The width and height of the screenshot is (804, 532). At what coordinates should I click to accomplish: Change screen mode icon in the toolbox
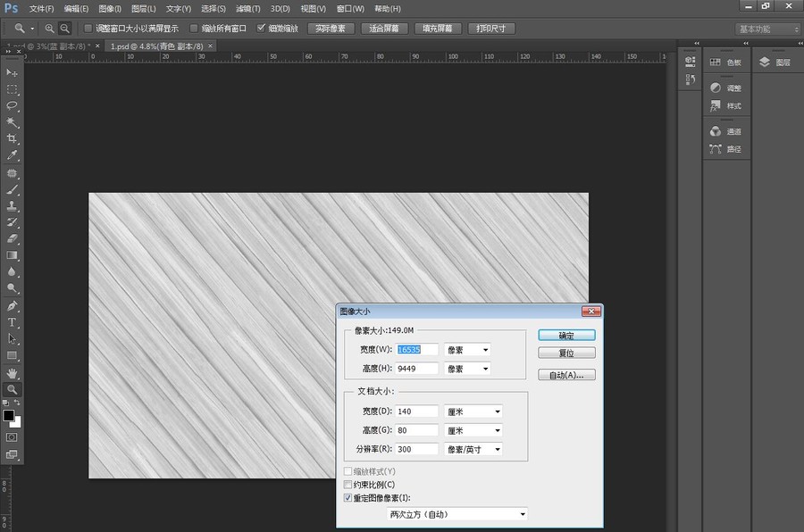point(12,454)
